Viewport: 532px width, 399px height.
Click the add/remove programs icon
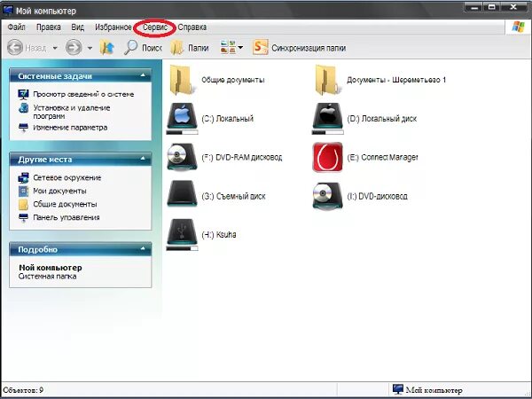tap(23, 108)
